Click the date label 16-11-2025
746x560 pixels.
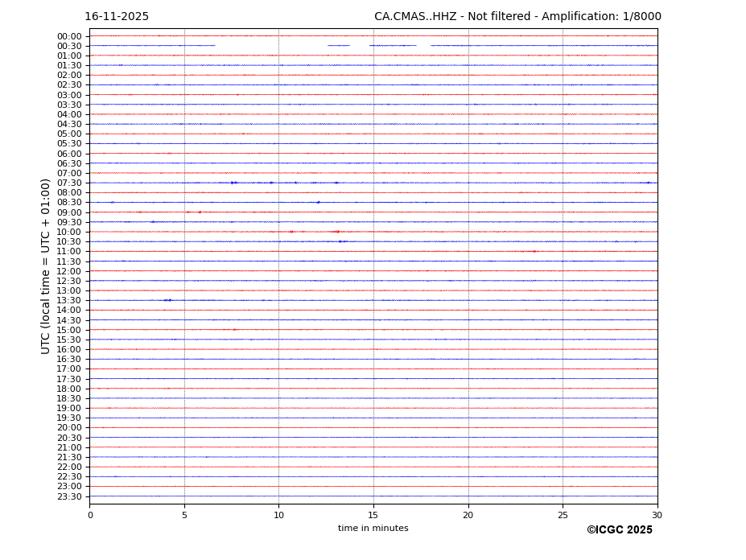pyautogui.click(x=117, y=17)
